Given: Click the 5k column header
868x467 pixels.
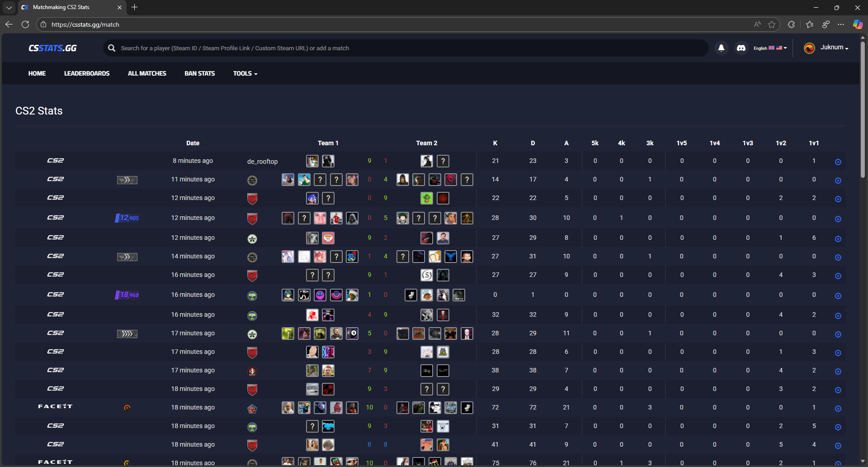Looking at the screenshot, I should click(595, 143).
